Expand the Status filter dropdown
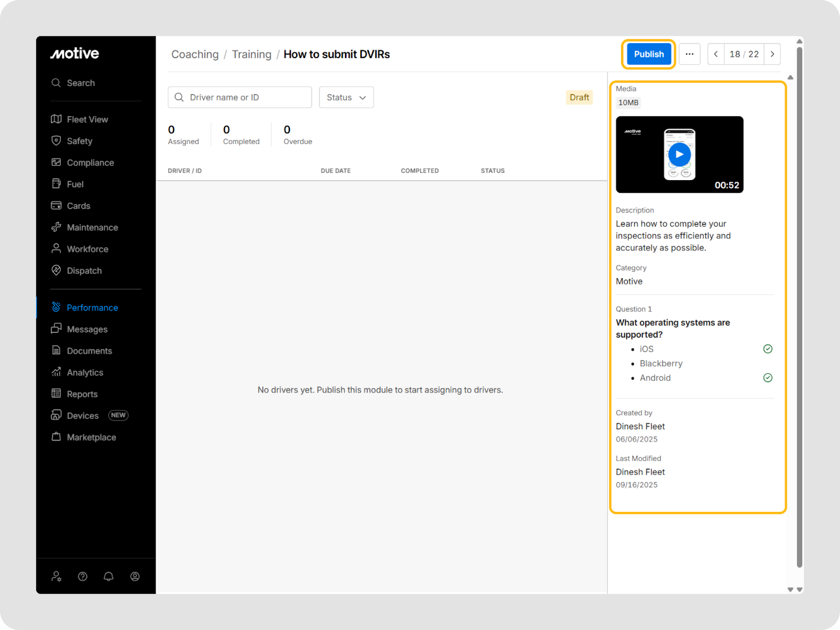 [346, 98]
